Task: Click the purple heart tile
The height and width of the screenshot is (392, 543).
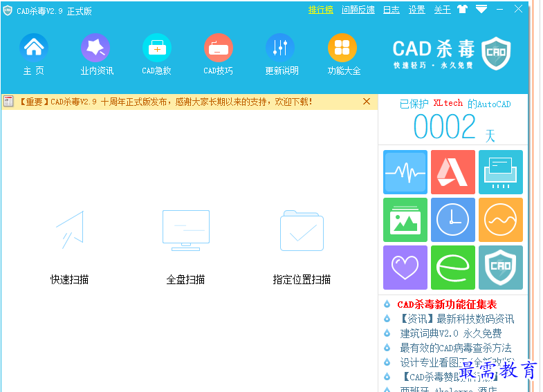Action: click(x=405, y=268)
